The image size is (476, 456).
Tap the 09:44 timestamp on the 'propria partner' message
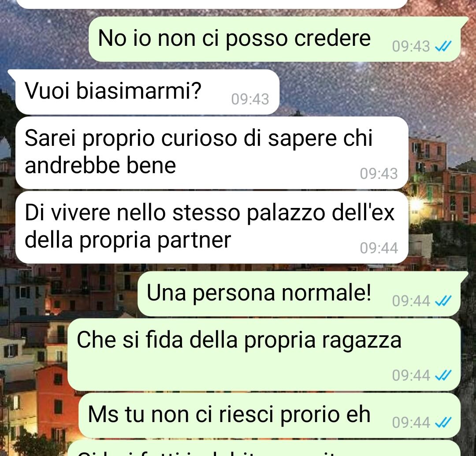click(379, 248)
